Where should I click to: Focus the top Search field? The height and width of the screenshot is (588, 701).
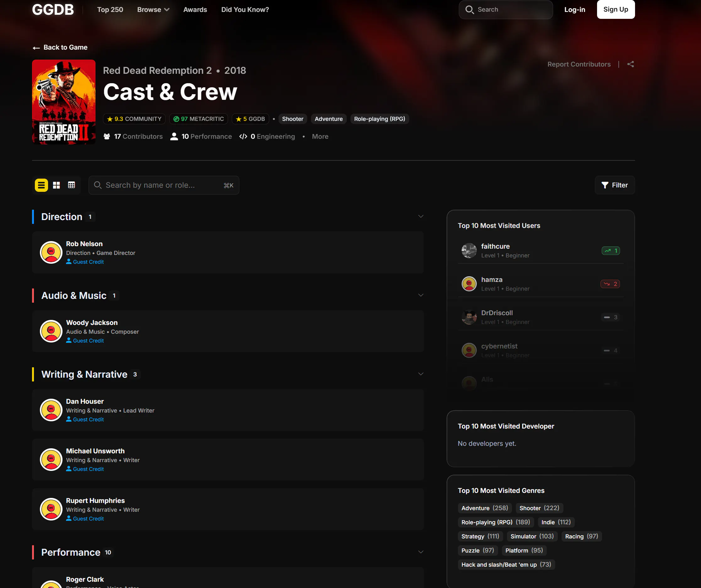coord(506,10)
